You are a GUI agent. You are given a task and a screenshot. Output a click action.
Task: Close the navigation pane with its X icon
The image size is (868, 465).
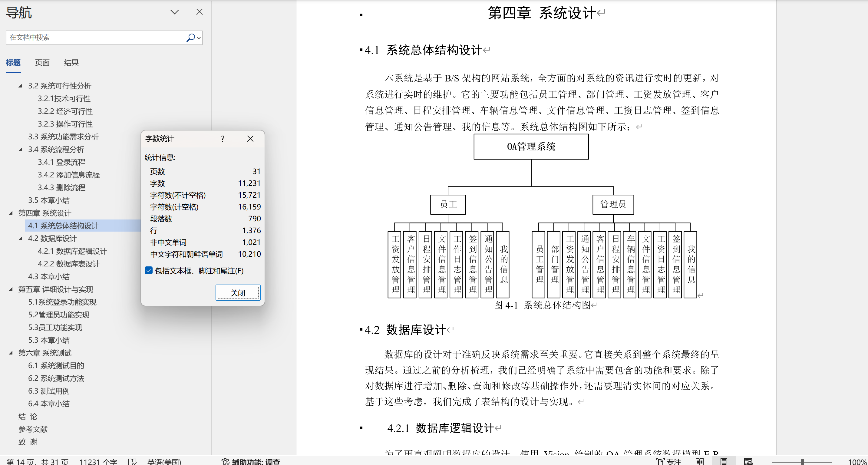[200, 12]
